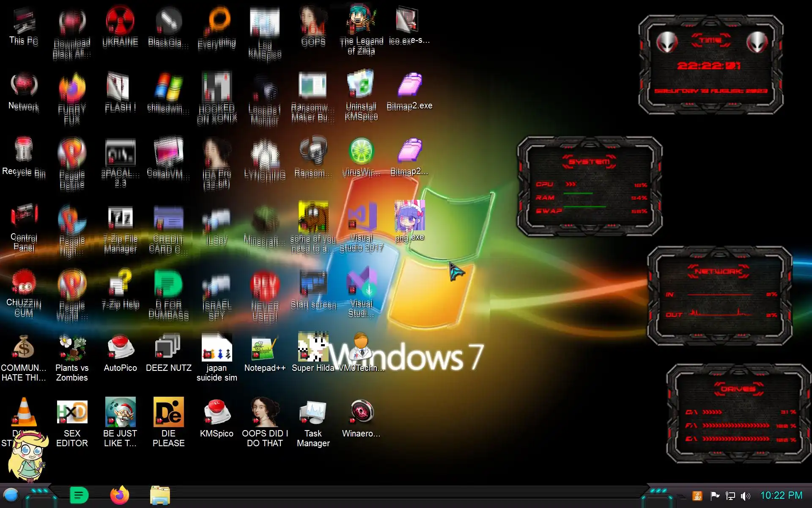
Task: Open This PC desktop icon
Action: pyautogui.click(x=24, y=22)
